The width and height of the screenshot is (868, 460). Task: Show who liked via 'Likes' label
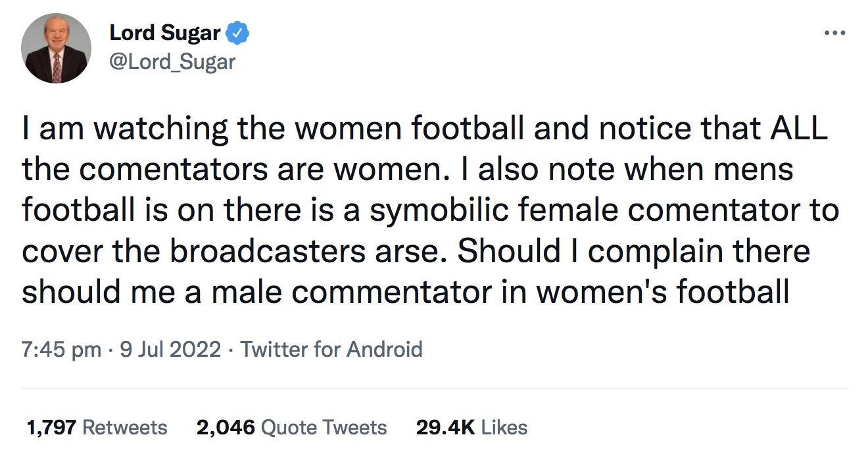504,428
